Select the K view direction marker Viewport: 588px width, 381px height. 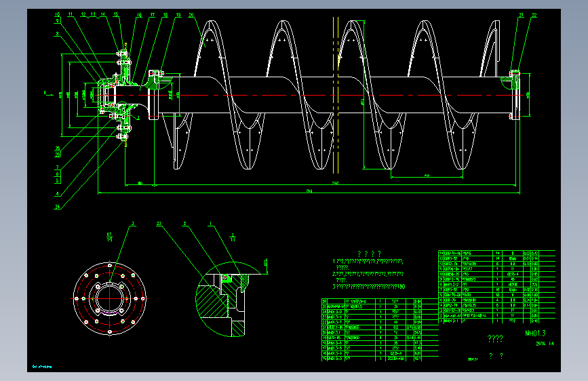(45, 93)
